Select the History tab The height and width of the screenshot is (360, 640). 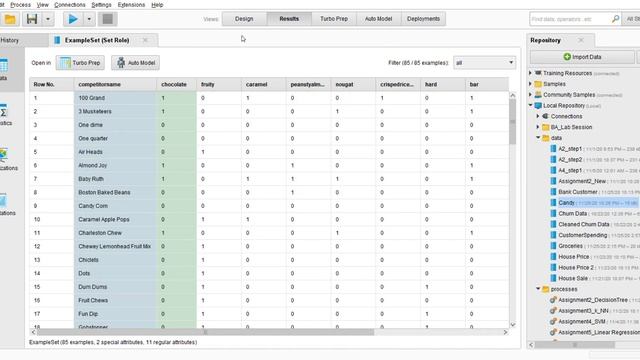[x=10, y=40]
